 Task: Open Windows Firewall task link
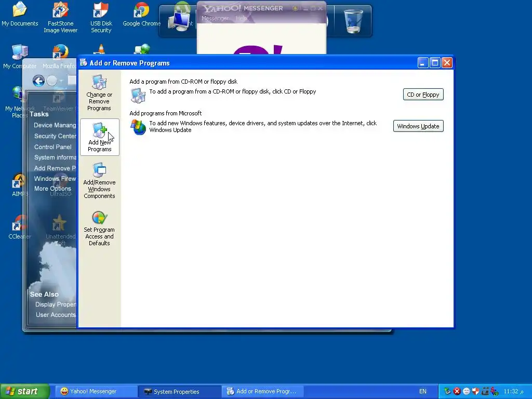coord(55,179)
